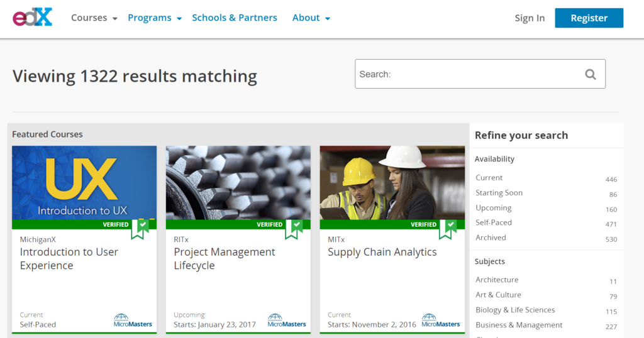Click the search magnifier icon
The height and width of the screenshot is (338, 644).
[x=590, y=74]
